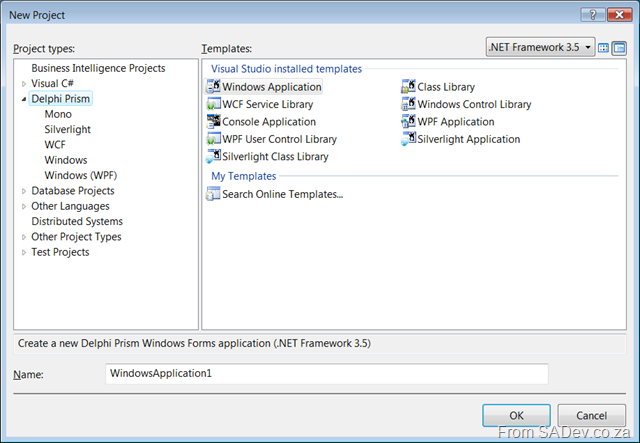The width and height of the screenshot is (640, 443).
Task: Select the Delphi Prism project type
Action: point(60,98)
